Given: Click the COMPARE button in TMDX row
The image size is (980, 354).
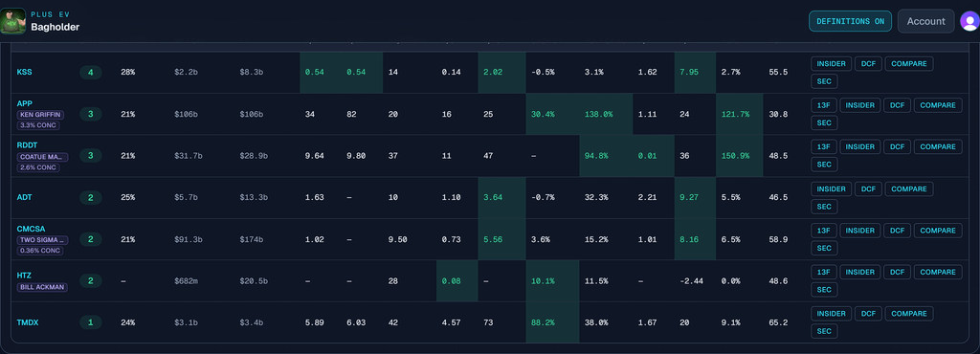Looking at the screenshot, I should click(909, 314).
